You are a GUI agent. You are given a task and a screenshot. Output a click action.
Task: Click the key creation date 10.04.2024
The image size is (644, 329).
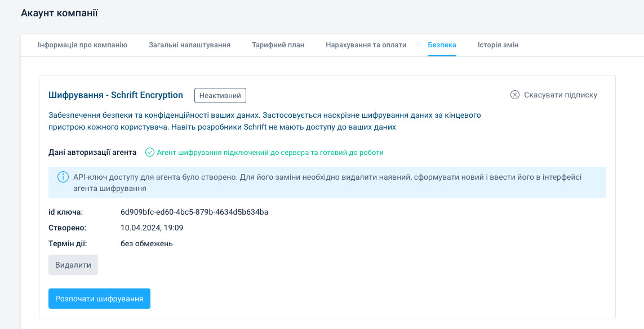tap(152, 228)
